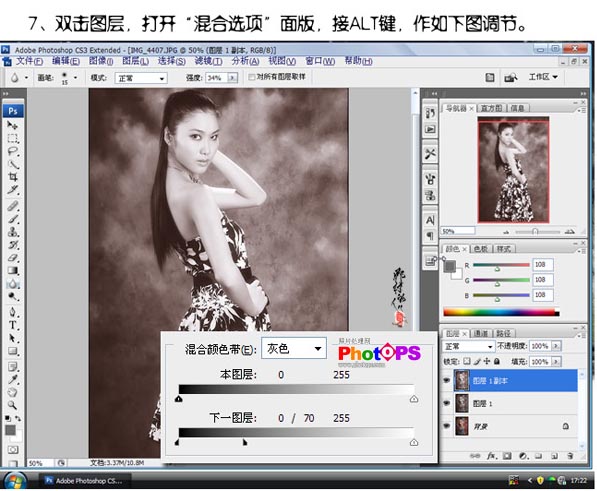This screenshot has height=491, width=597.
Task: Select the Clone Stamp tool
Action: pyautogui.click(x=13, y=232)
